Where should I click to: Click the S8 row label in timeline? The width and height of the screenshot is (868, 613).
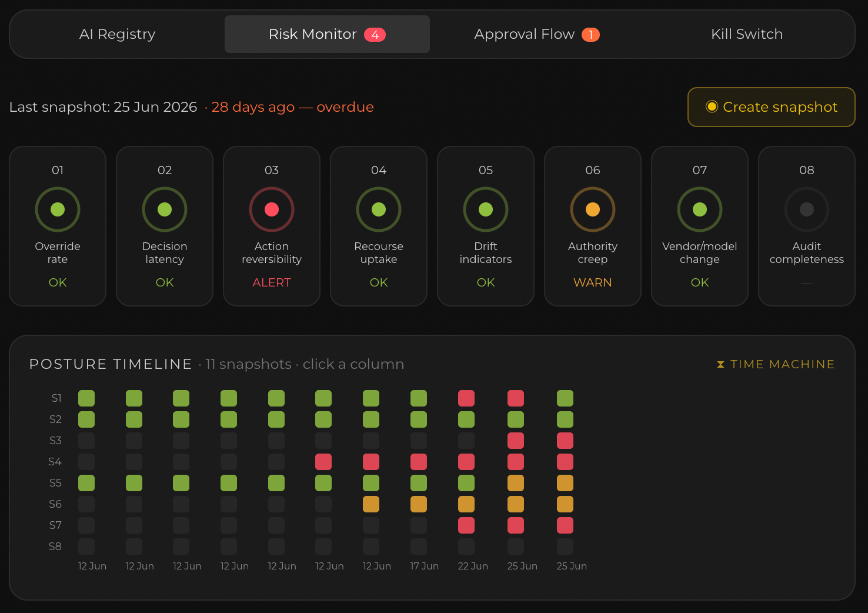(x=55, y=547)
